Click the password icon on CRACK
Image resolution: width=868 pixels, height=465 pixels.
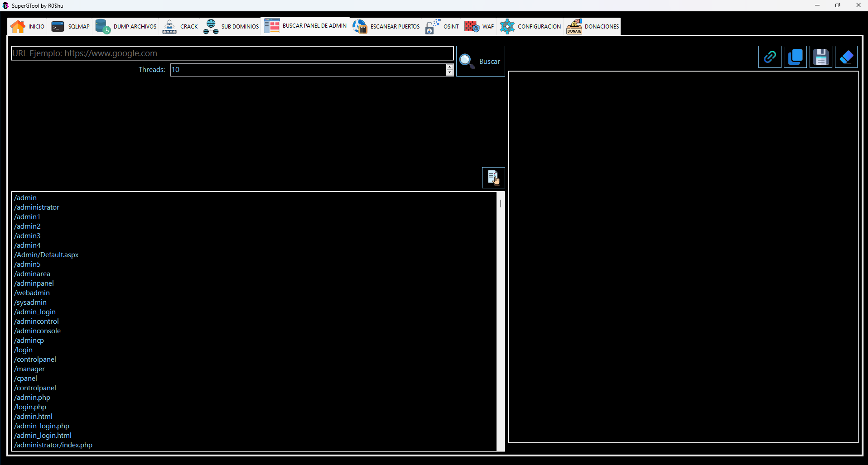169,27
